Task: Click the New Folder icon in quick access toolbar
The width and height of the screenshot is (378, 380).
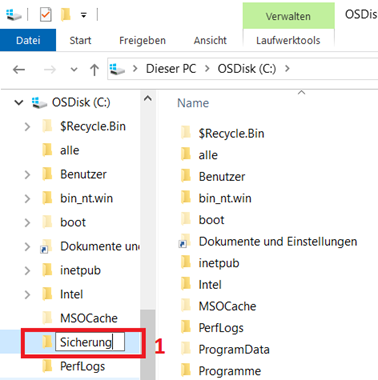Action: [x=66, y=15]
